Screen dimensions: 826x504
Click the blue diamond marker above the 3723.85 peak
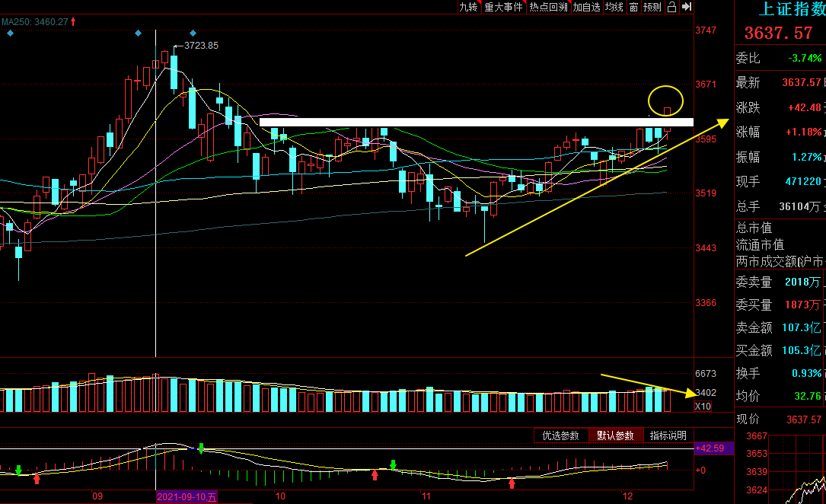pyautogui.click(x=193, y=33)
